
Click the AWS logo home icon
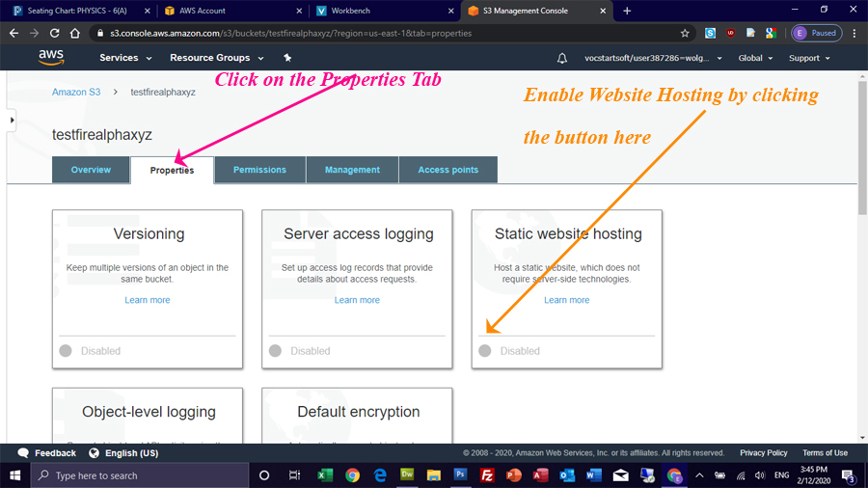click(51, 57)
